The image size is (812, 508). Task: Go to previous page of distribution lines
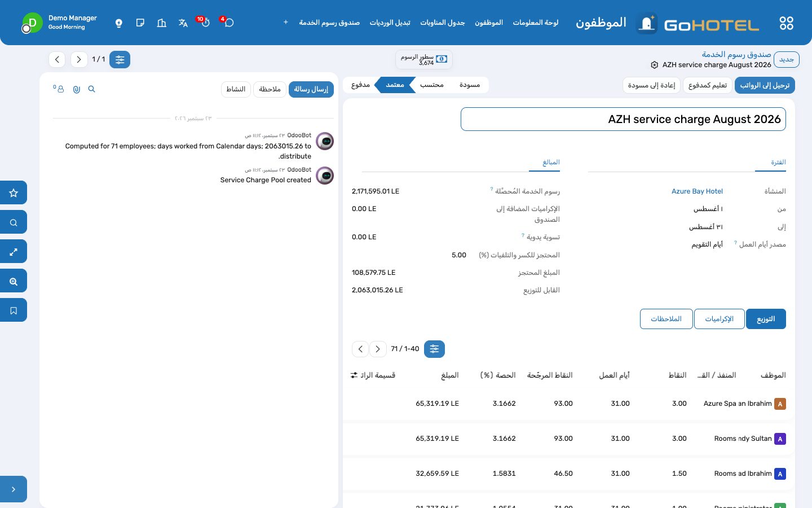pyautogui.click(x=360, y=349)
